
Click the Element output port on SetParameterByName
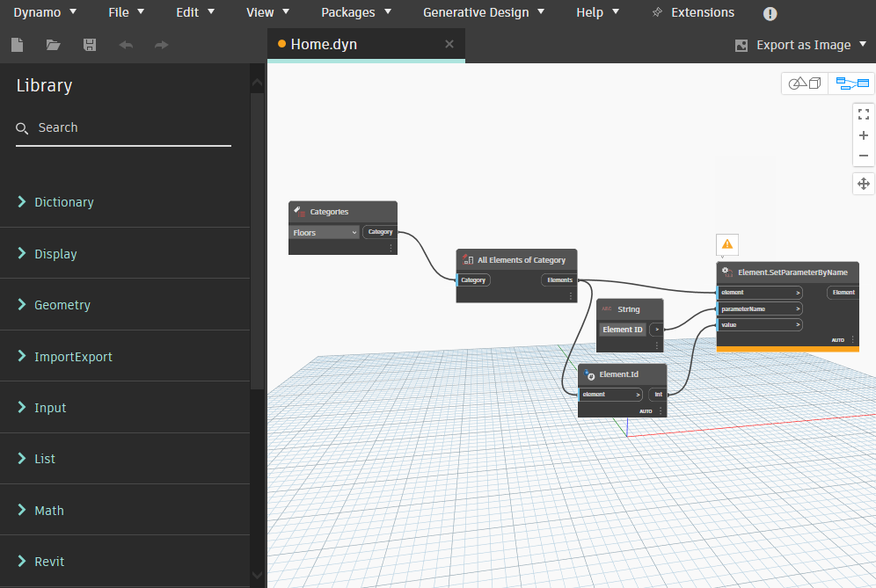pos(843,292)
